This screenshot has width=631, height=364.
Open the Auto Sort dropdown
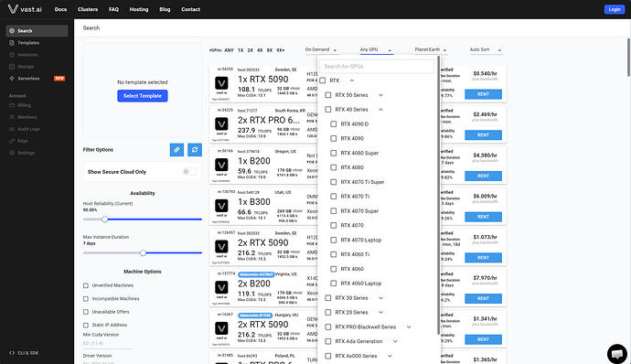(486, 49)
